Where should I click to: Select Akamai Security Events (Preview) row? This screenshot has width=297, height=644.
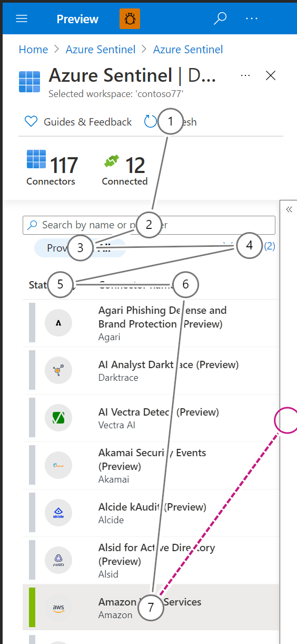pos(151,466)
